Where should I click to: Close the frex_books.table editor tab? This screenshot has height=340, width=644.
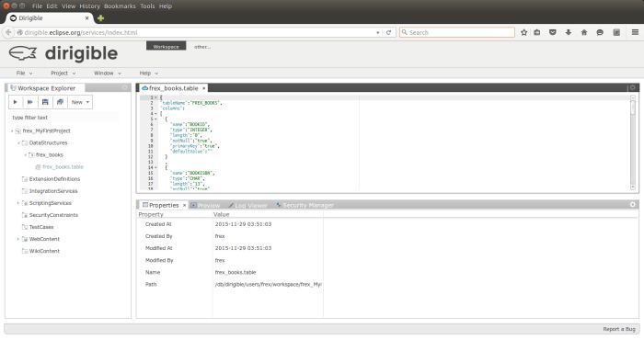point(203,88)
